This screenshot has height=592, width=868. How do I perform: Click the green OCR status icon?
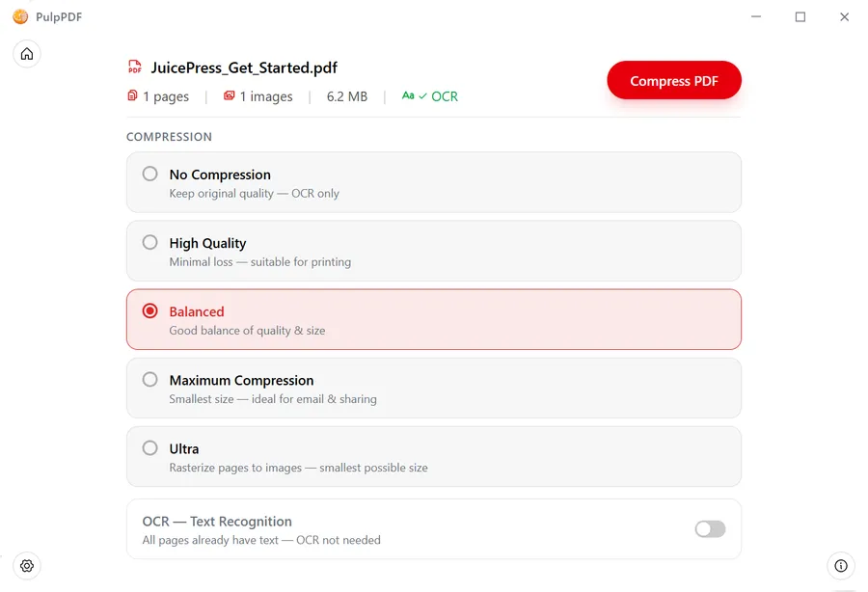(x=408, y=95)
